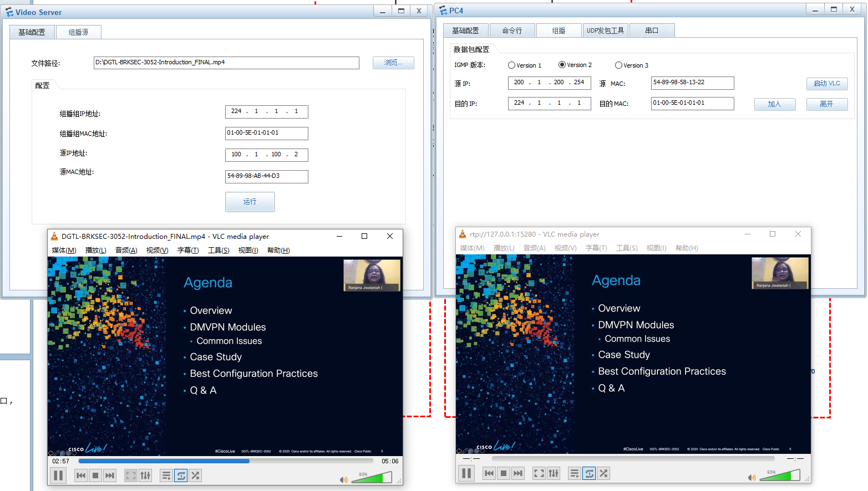Click previous track button in rtp VLC
Screen dimensions: 868x491
tap(489, 473)
